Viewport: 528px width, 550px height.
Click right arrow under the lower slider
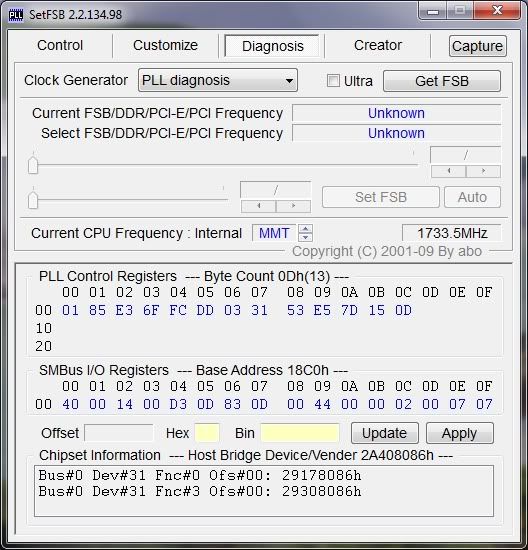click(293, 206)
